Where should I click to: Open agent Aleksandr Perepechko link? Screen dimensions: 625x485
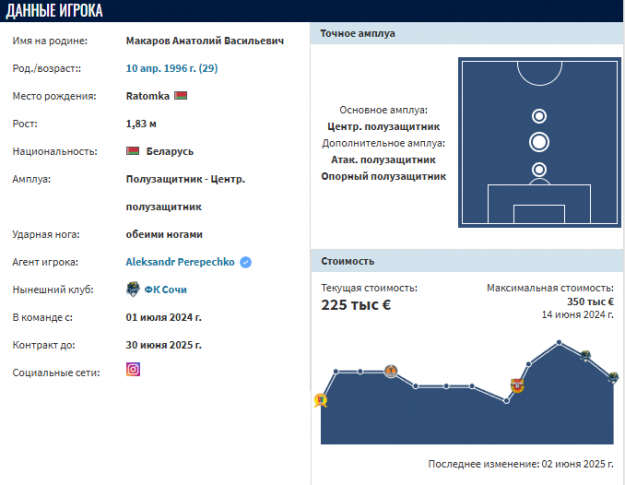pyautogui.click(x=180, y=262)
